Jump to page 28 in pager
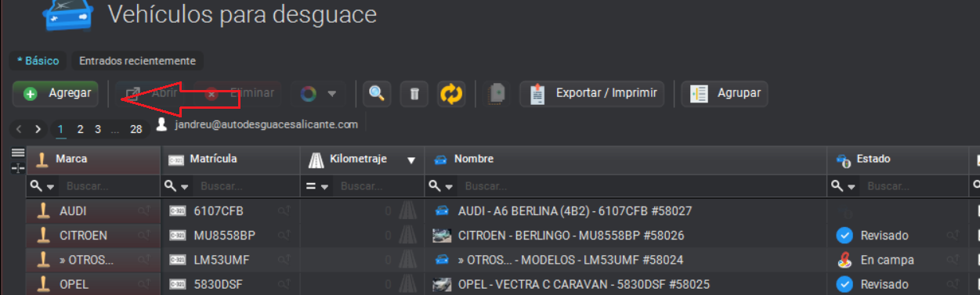This screenshot has width=980, height=295. [x=136, y=129]
